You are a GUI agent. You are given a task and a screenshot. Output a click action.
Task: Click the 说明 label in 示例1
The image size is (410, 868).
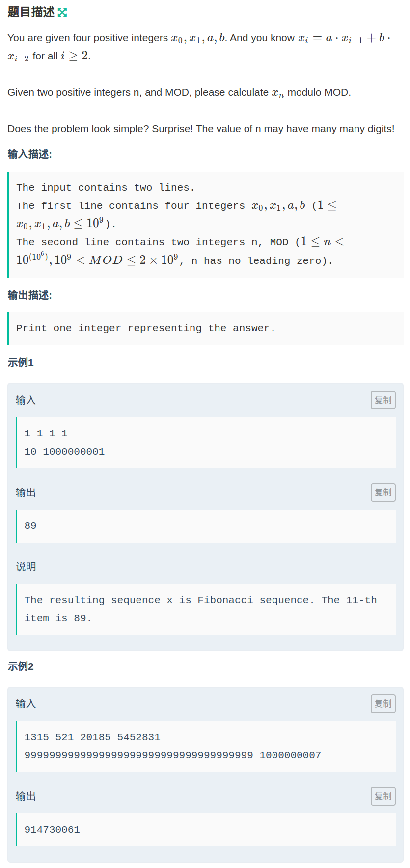pos(26,567)
